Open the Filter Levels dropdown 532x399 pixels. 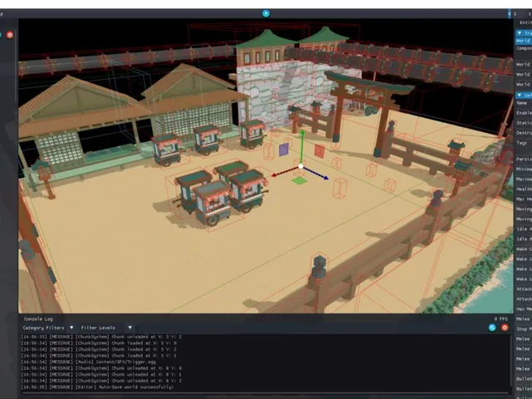(106, 328)
